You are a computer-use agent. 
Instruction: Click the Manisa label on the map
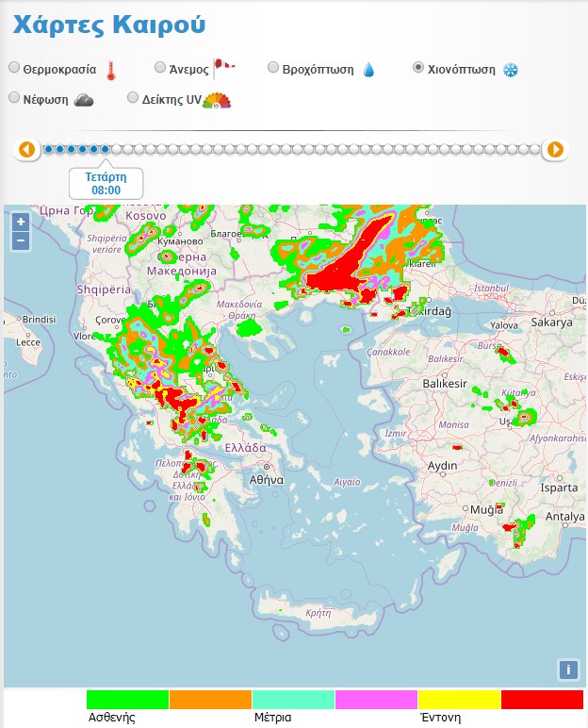(x=454, y=424)
